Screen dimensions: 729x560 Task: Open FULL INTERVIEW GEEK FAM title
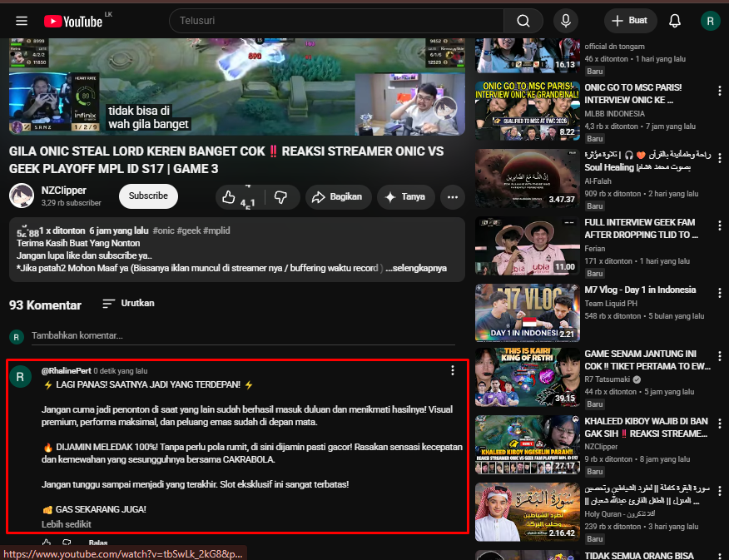tap(641, 229)
